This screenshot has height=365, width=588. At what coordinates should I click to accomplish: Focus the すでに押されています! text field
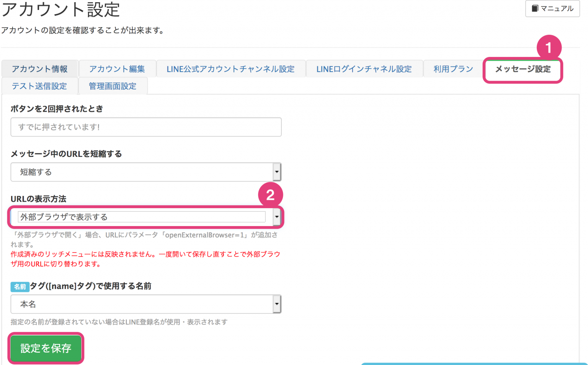[x=146, y=127]
